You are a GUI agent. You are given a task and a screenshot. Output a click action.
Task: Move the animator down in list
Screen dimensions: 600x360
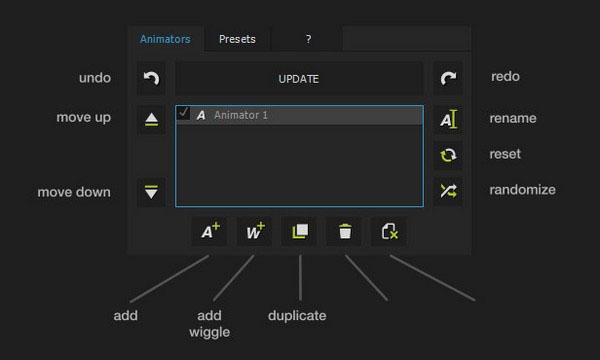coord(151,192)
